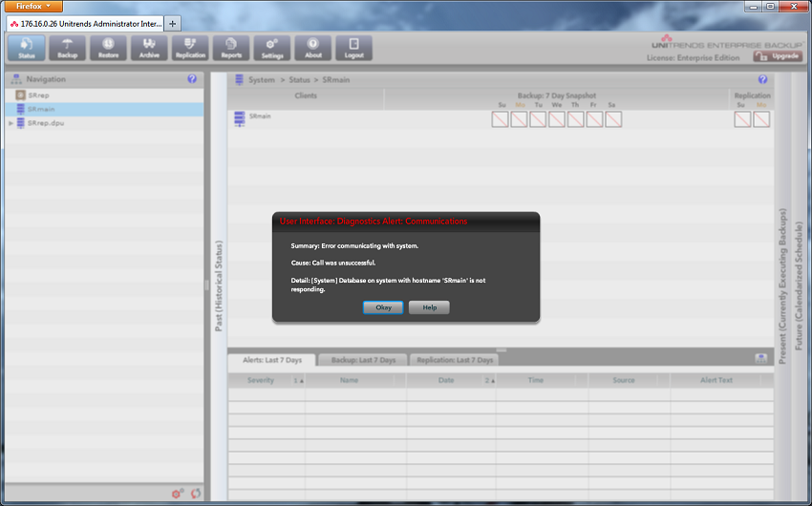Screen dimensions: 812x506
Task: Click Monday backup snapshot box
Action: point(519,119)
